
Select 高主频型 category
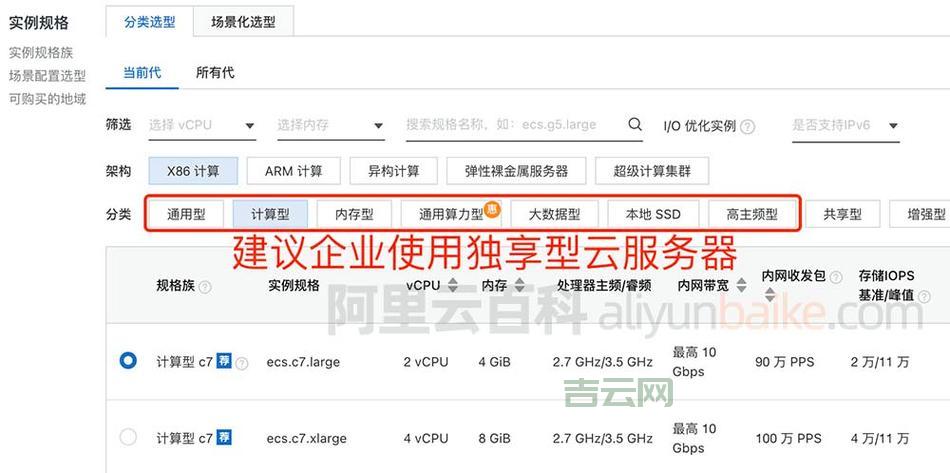752,214
